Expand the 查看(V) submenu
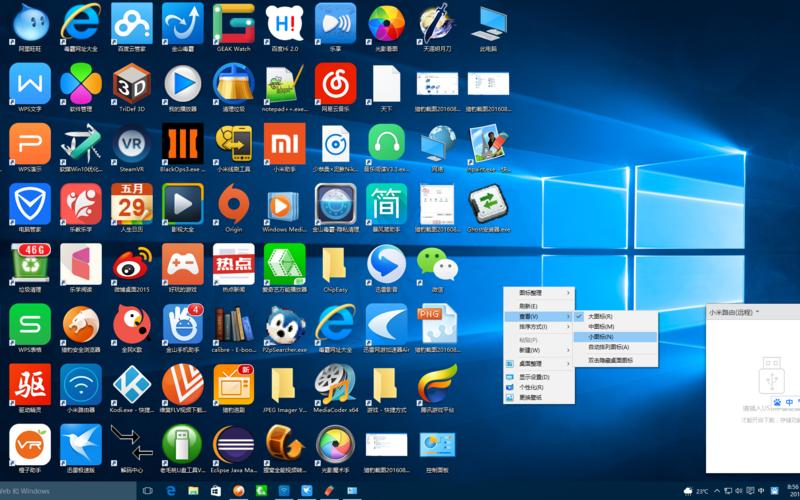Screen dimensions: 800x500 point(539,316)
